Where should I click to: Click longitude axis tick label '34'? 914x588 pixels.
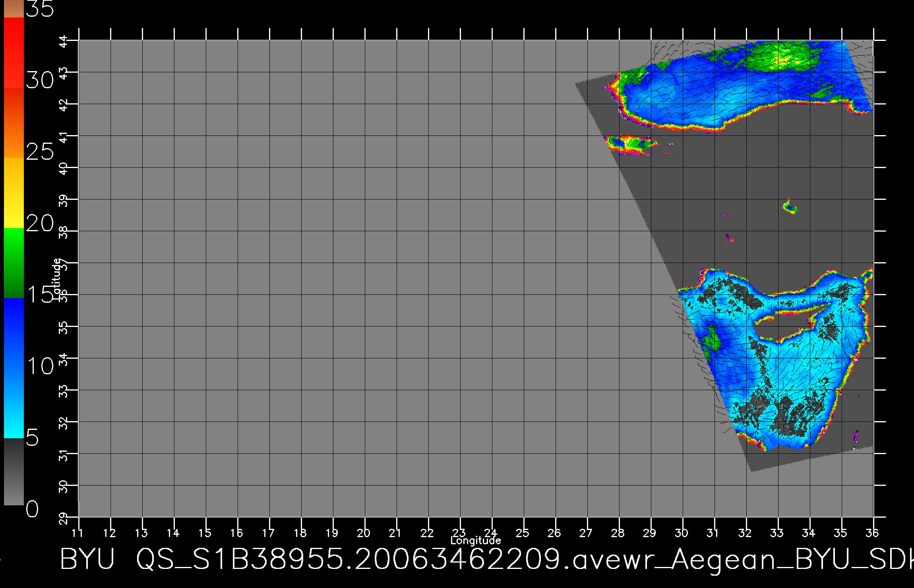tap(809, 533)
